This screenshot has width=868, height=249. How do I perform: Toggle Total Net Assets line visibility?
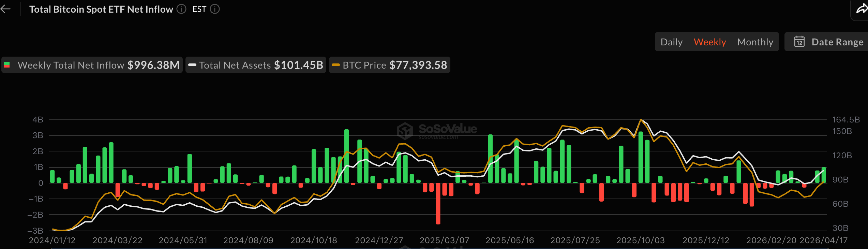click(x=256, y=65)
